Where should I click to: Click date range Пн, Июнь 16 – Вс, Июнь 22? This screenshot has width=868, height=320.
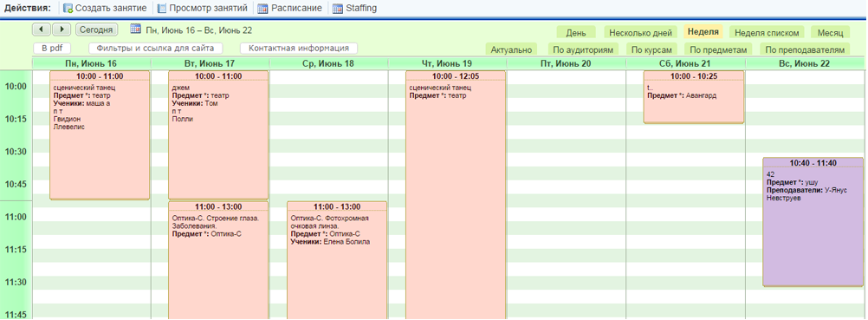pyautogui.click(x=198, y=30)
